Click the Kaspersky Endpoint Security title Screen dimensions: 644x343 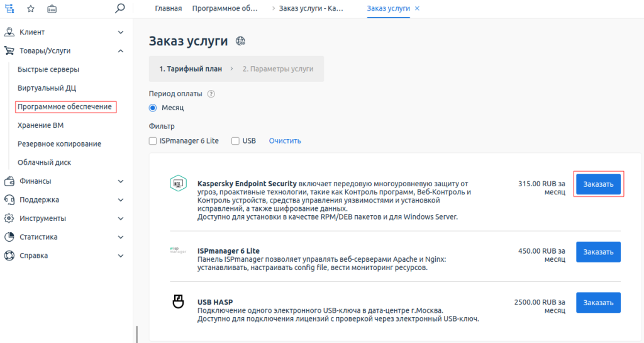(x=247, y=184)
